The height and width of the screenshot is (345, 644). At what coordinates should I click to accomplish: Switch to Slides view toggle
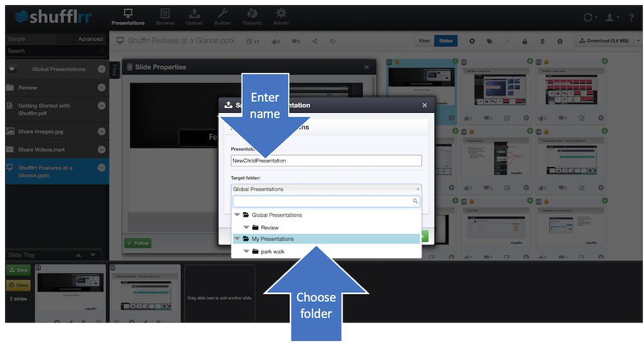[x=446, y=41]
